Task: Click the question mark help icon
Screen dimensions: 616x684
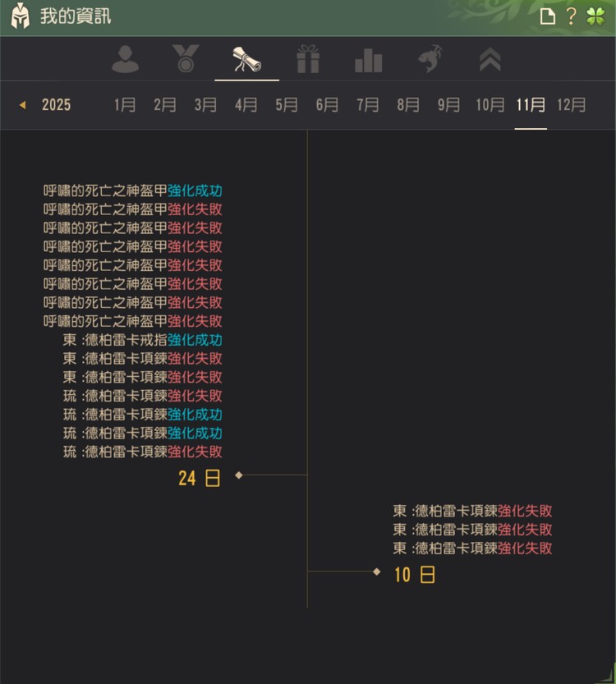Action: 571,16
